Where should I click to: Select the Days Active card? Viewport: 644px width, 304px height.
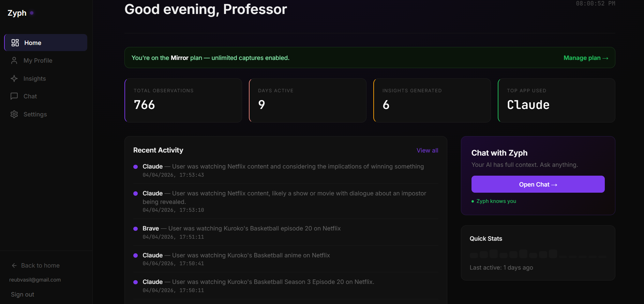point(308,100)
